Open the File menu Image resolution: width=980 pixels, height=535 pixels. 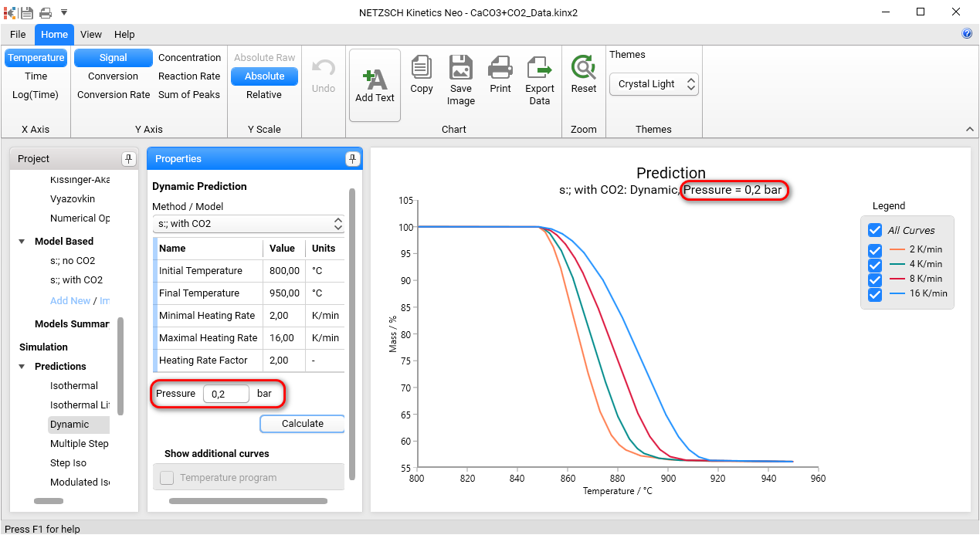17,34
